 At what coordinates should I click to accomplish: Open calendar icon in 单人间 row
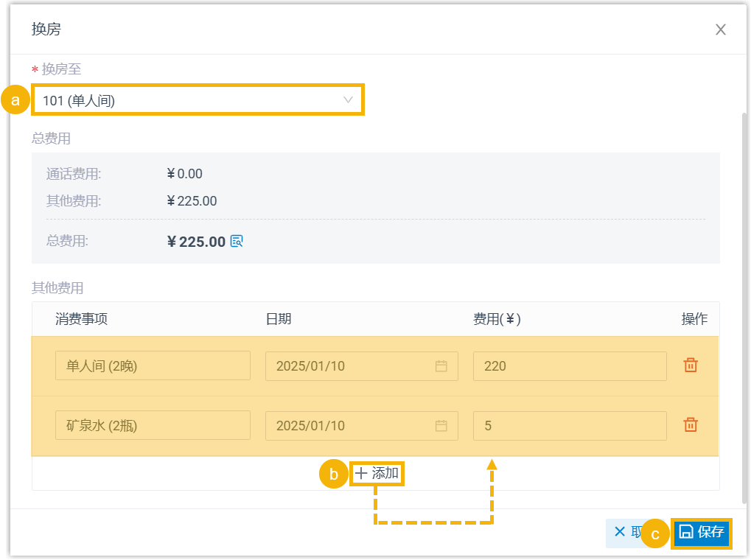pyautogui.click(x=441, y=366)
